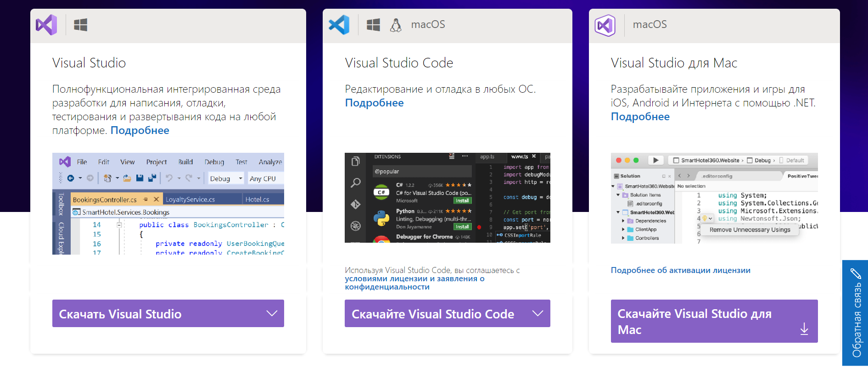Screen dimensions: 868x373
Task: Open the Подробнее link under Visual Studio для Mac
Action: point(640,117)
